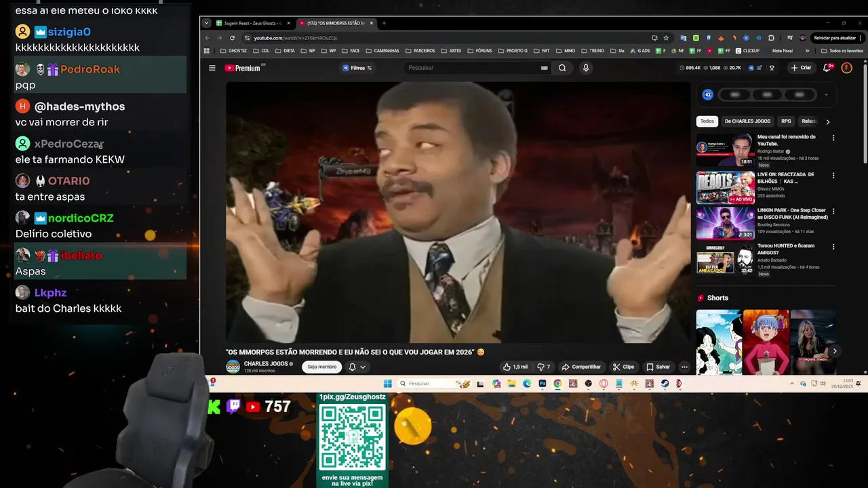Expand bookmarks overflow chevron
Viewport: 868px width, 488px height.
point(807,51)
